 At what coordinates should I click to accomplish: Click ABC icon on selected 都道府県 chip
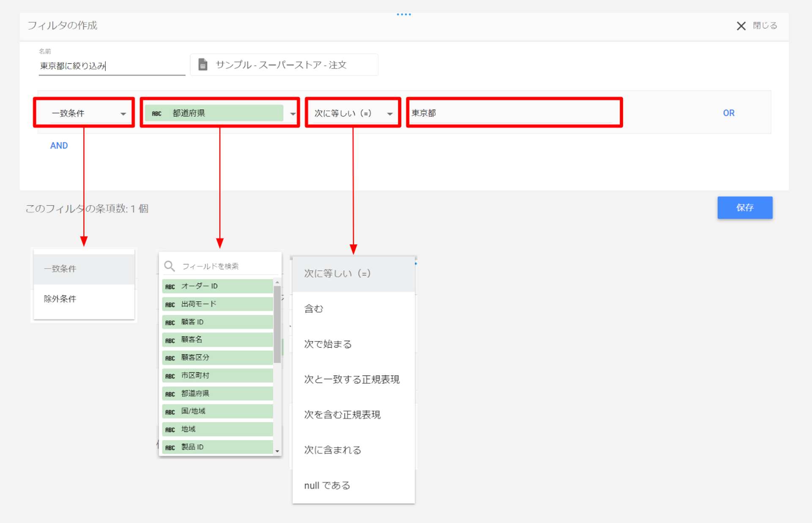point(156,114)
